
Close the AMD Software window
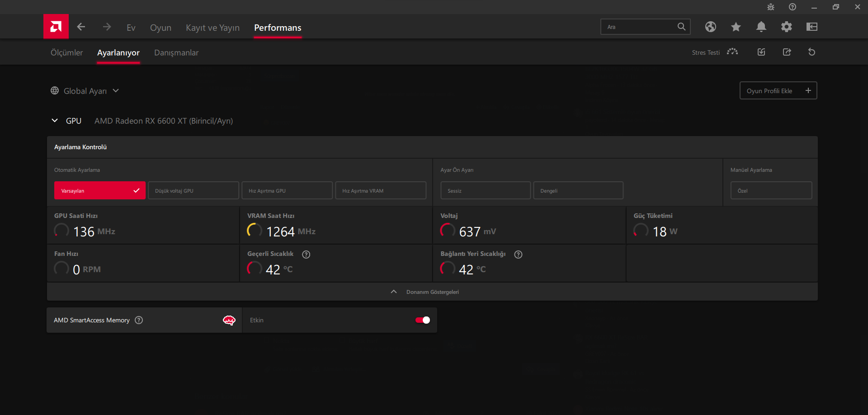[x=858, y=7]
